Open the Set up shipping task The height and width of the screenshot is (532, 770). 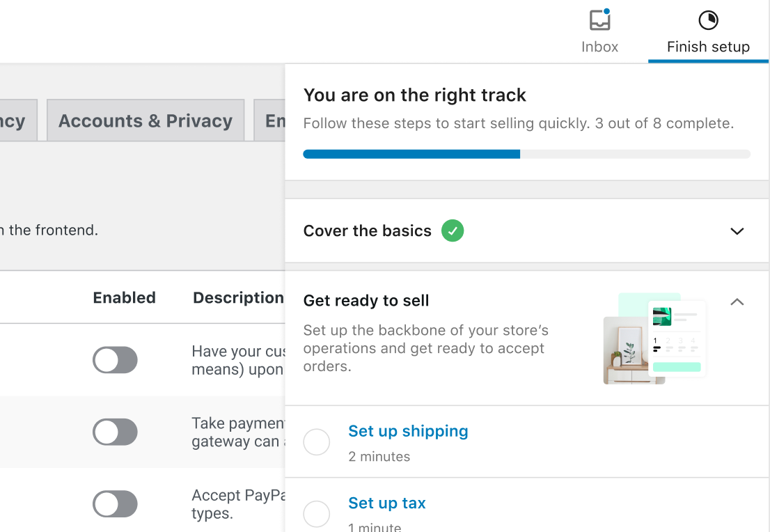(x=408, y=431)
